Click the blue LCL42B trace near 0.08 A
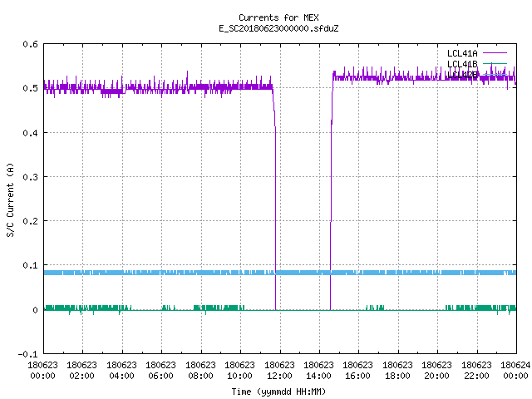Image resolution: width=532 pixels, height=399 pixels. click(x=280, y=273)
